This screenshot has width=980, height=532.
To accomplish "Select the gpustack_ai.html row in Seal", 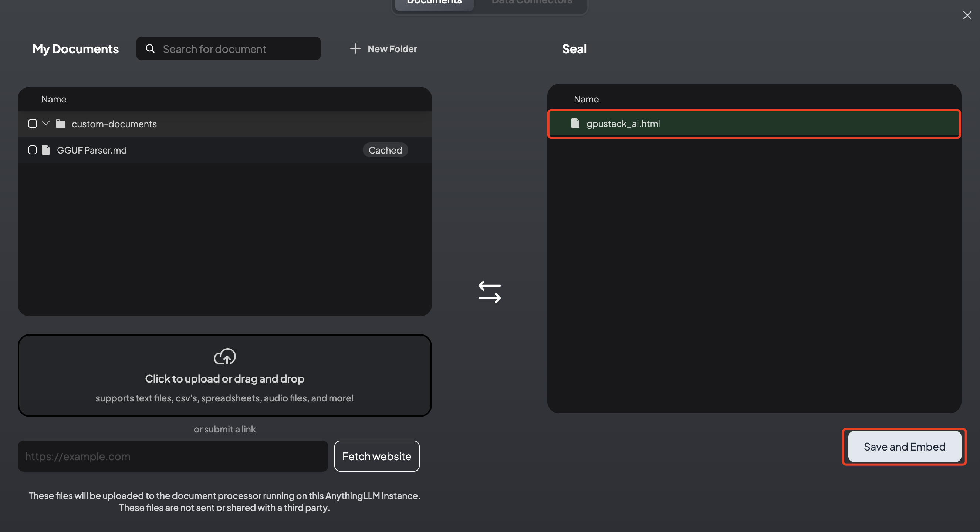I will [754, 124].
